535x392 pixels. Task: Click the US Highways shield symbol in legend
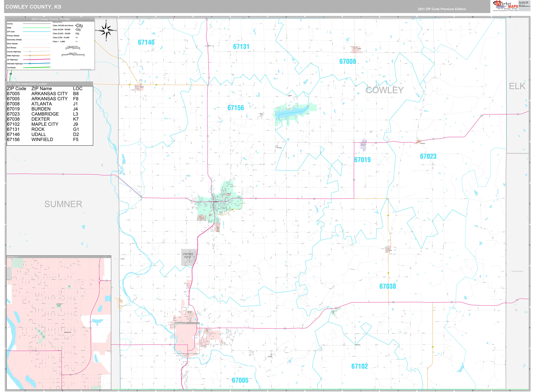30,60
